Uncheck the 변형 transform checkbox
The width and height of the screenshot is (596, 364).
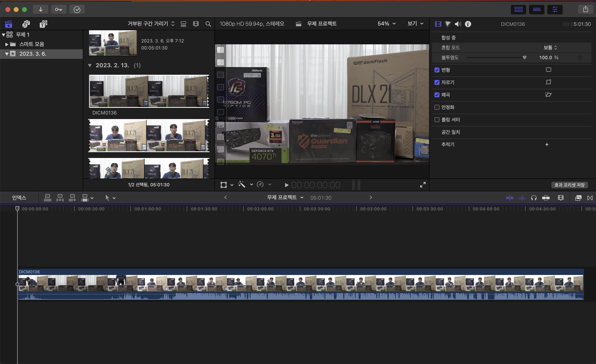(x=437, y=70)
